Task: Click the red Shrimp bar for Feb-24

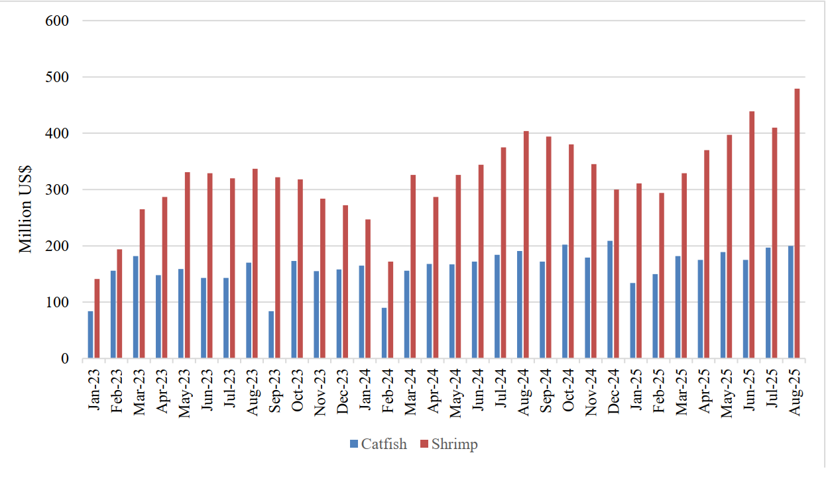Action: tap(390, 310)
